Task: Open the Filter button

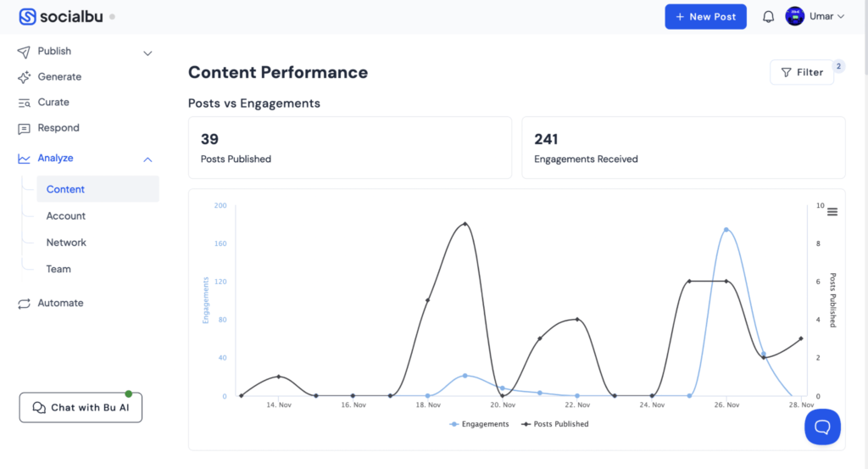Action: pyautogui.click(x=801, y=73)
